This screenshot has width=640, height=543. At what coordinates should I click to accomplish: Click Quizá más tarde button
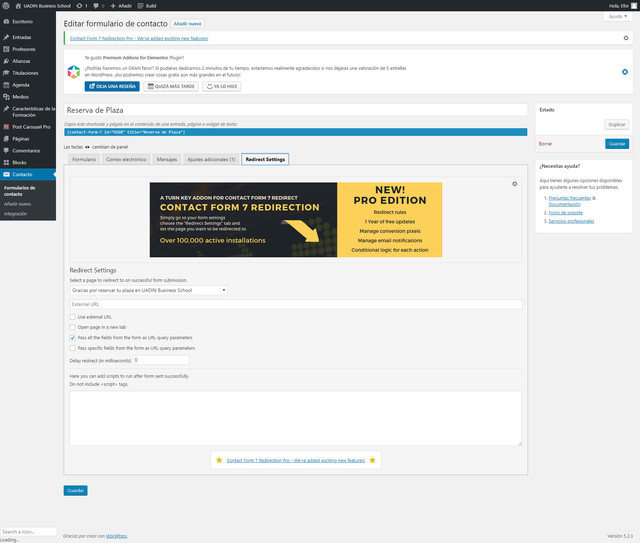(x=171, y=86)
